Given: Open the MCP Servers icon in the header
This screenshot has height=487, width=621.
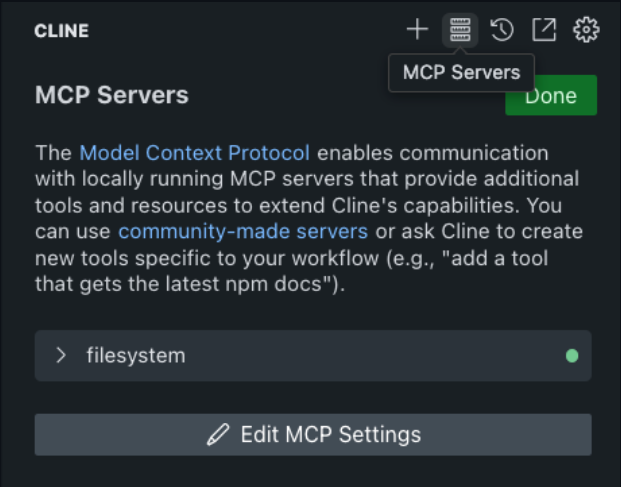Looking at the screenshot, I should [x=459, y=30].
